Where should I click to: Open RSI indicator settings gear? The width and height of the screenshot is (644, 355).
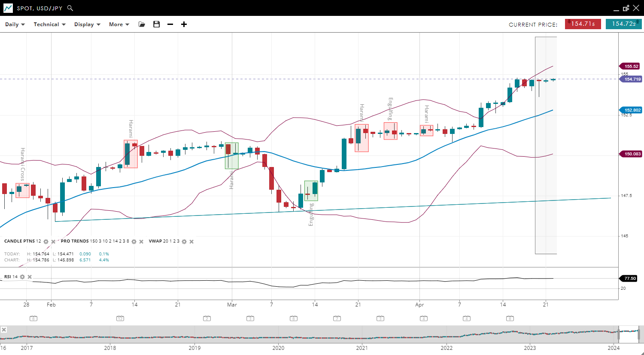[22, 277]
